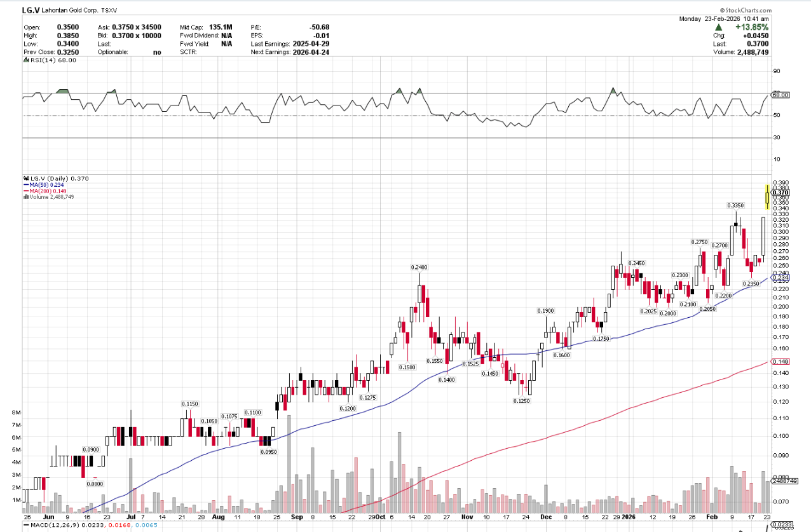The height and width of the screenshot is (532, 811).
Task: Click the RSI(14) panel indicator icon
Action: pos(25,60)
